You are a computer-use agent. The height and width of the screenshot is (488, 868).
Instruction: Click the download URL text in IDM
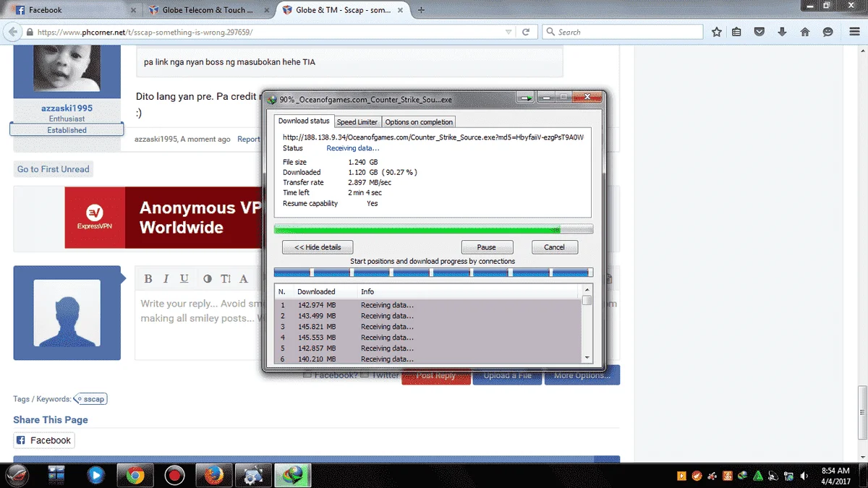point(433,137)
